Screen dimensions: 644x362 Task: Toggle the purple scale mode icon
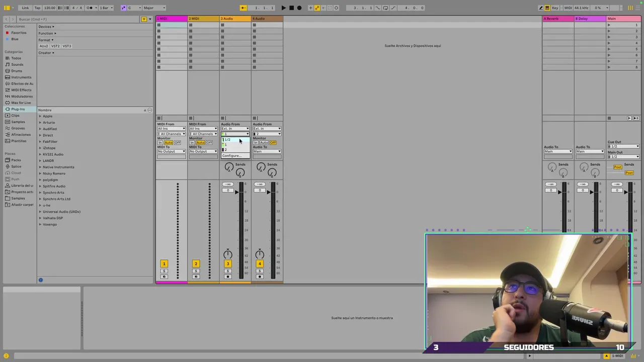coord(123,8)
